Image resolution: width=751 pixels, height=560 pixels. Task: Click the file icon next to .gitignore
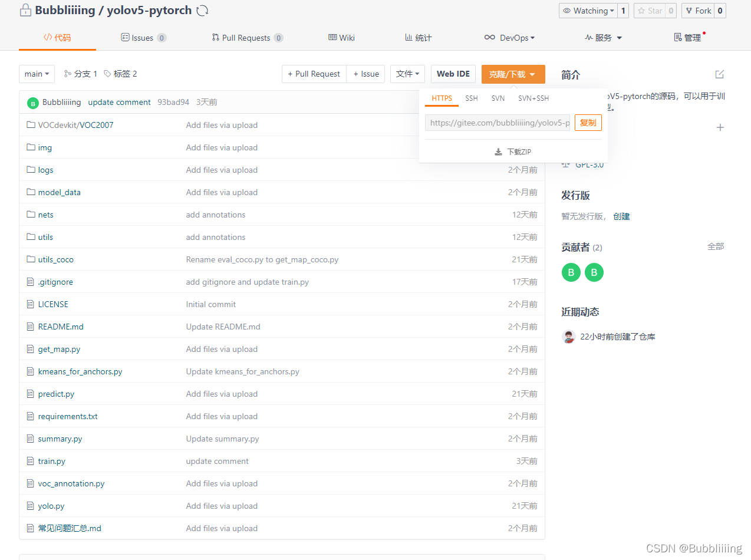31,282
